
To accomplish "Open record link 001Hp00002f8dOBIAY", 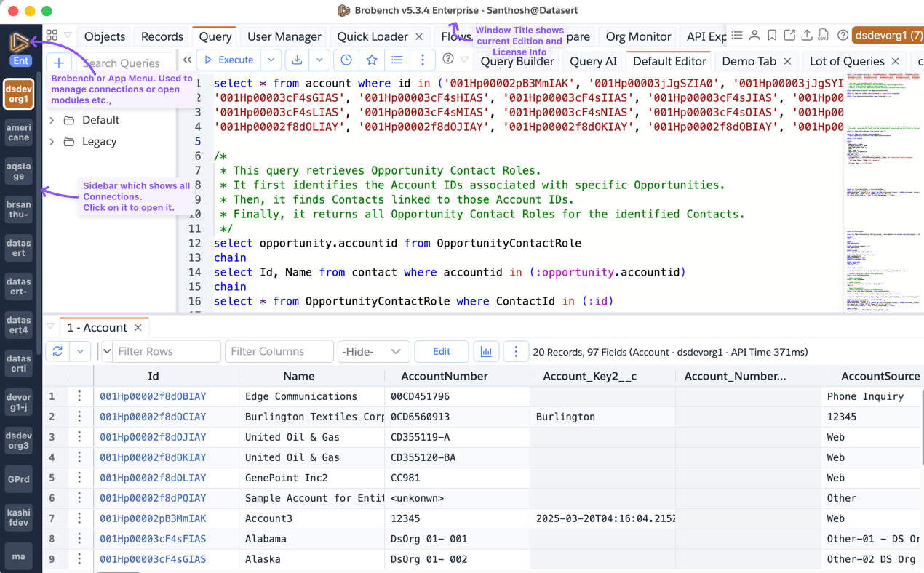I will (x=153, y=396).
